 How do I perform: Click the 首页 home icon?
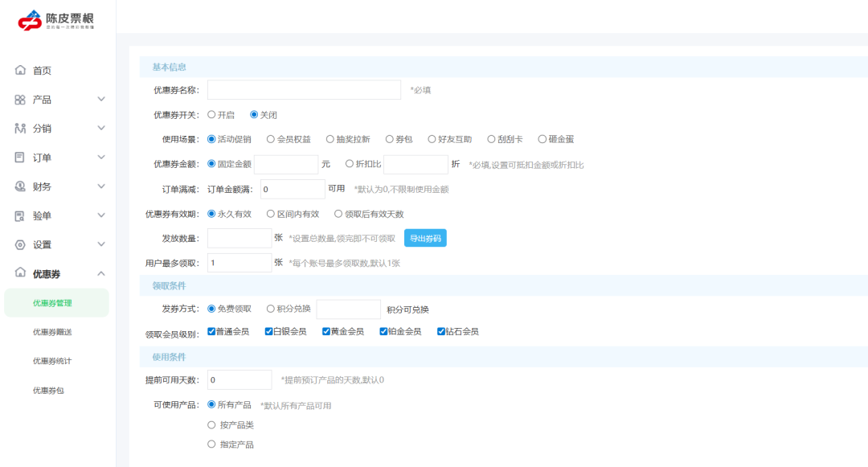click(x=20, y=70)
